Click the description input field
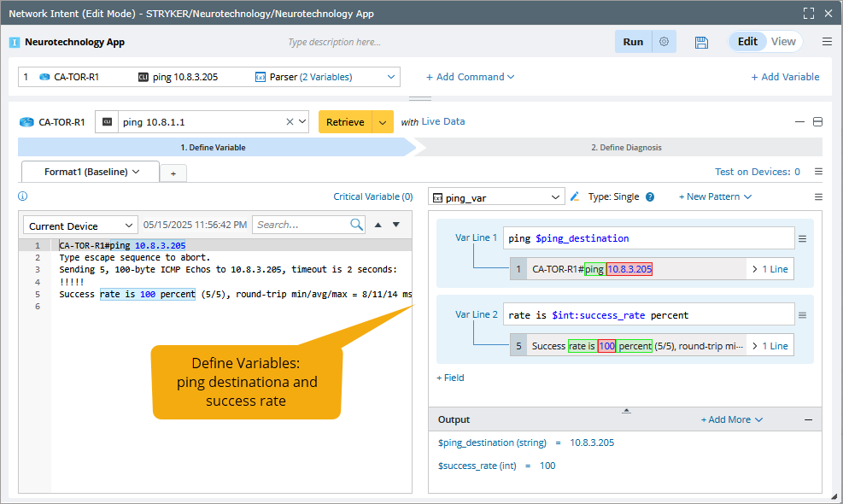This screenshot has width=843, height=504. [x=335, y=42]
